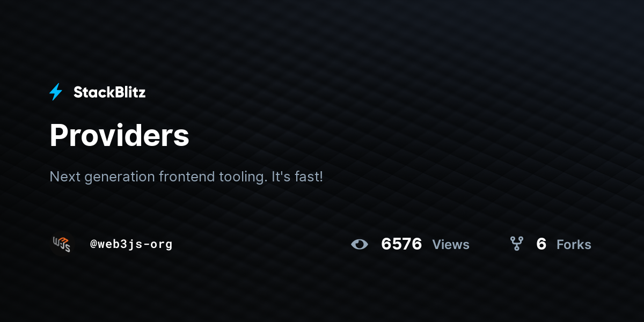The height and width of the screenshot is (322, 644).
Task: Click the 6576 view count number
Action: point(401,244)
